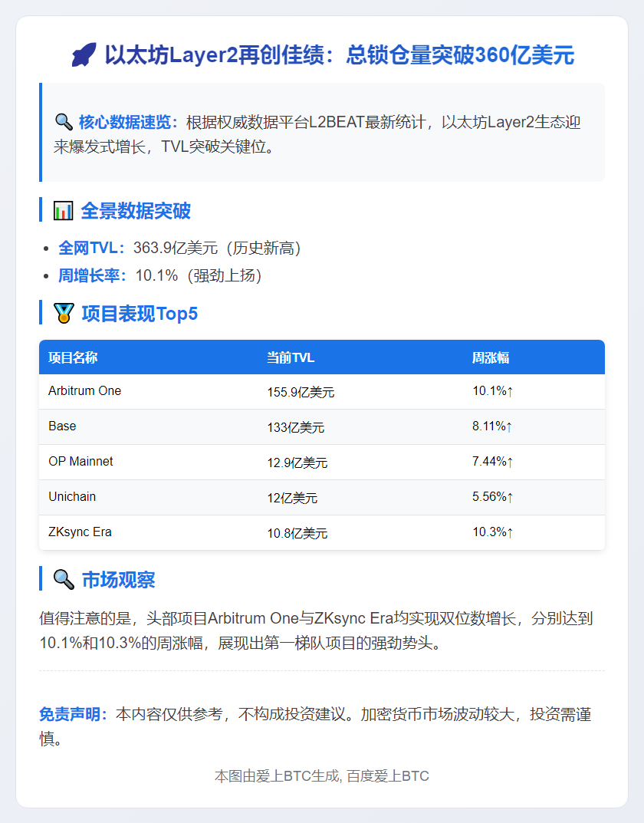This screenshot has width=644, height=823.
Task: Click the 10.8亿美元 TVL cell
Action: [x=297, y=533]
